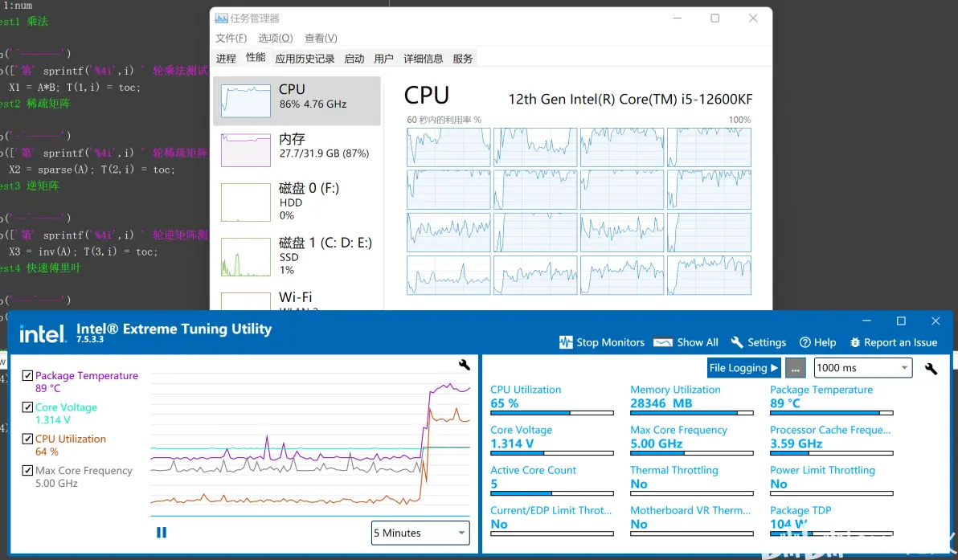Open Help in Intel XTU
This screenshot has height=560, width=958.
coord(817,342)
